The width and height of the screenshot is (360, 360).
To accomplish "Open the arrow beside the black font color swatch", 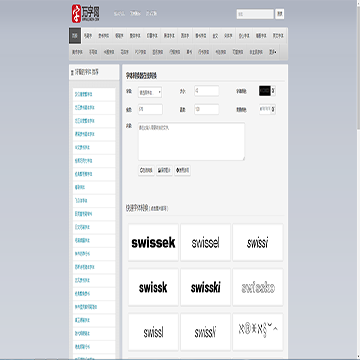I will click(x=273, y=91).
